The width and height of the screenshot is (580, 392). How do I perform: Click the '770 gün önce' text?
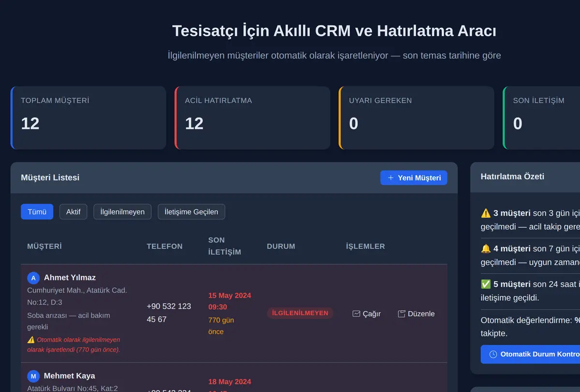click(221, 326)
